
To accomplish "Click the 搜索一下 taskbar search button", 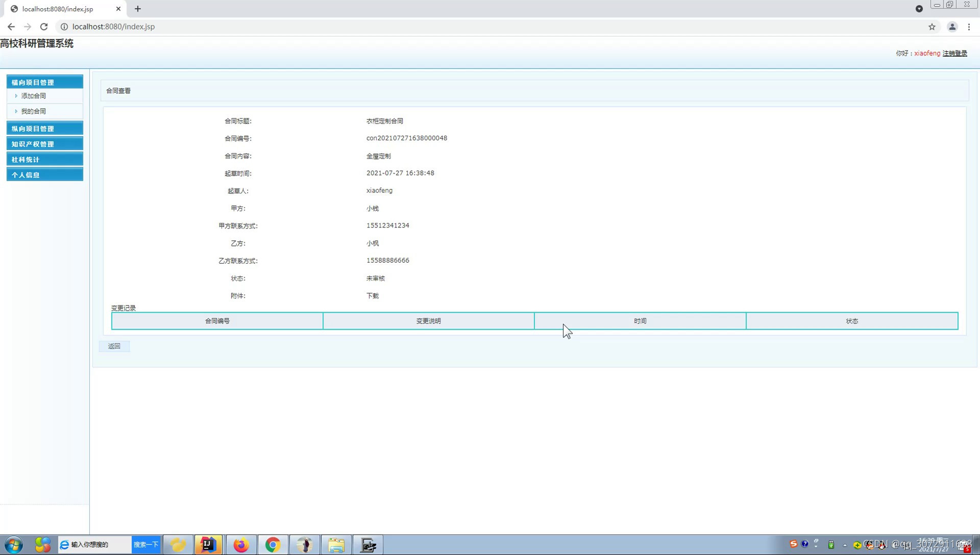I will pyautogui.click(x=146, y=545).
